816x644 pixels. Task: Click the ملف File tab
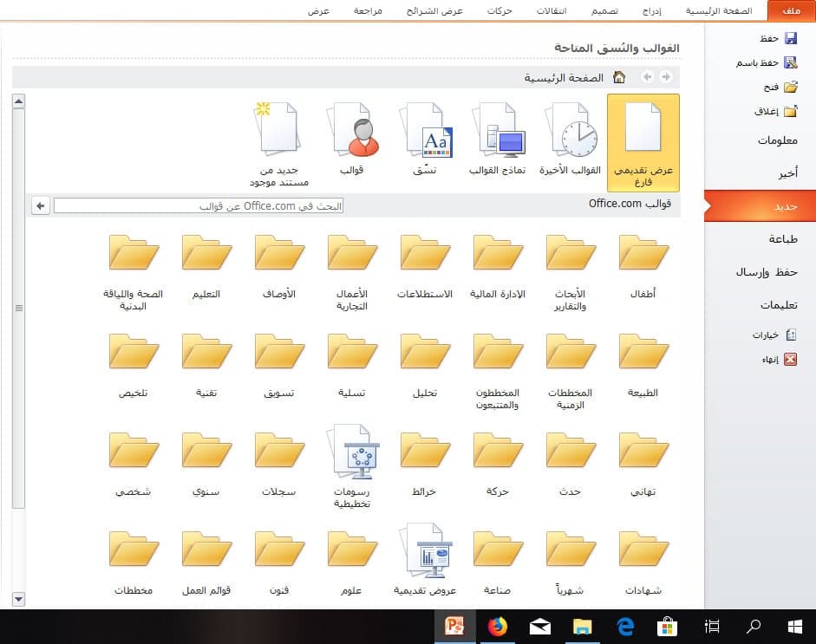(x=791, y=10)
